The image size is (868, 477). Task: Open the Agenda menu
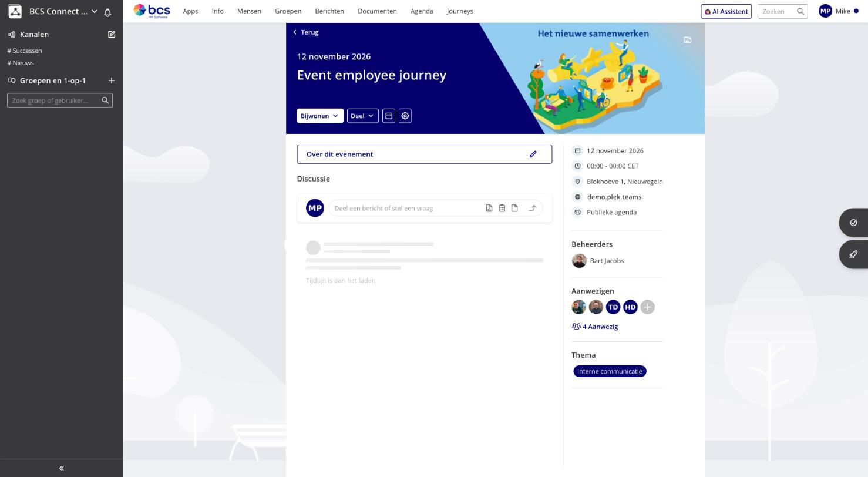pos(422,11)
